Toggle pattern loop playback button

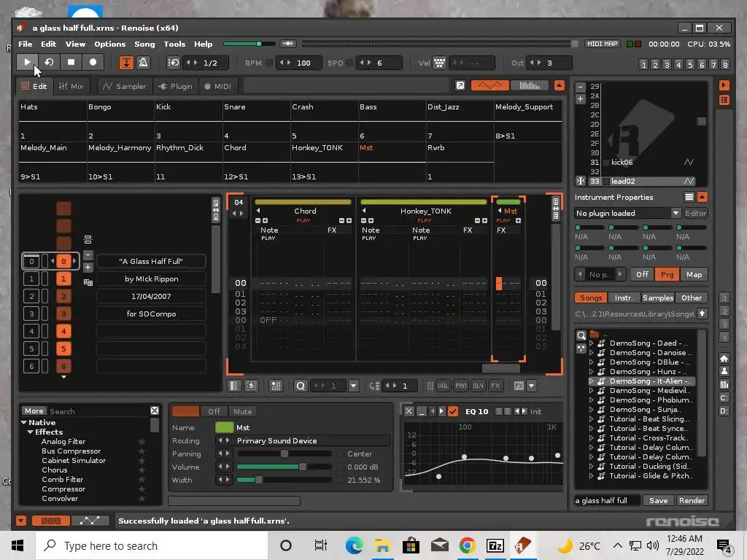pos(49,63)
